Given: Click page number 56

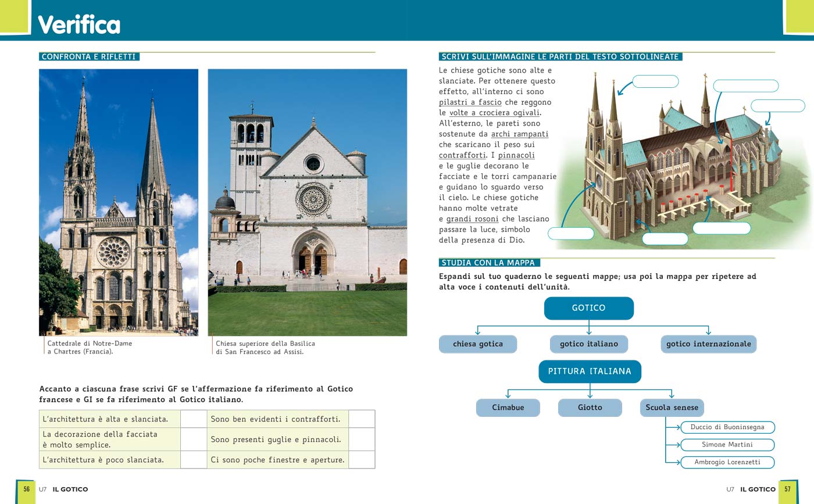Looking at the screenshot, I should 27,489.
